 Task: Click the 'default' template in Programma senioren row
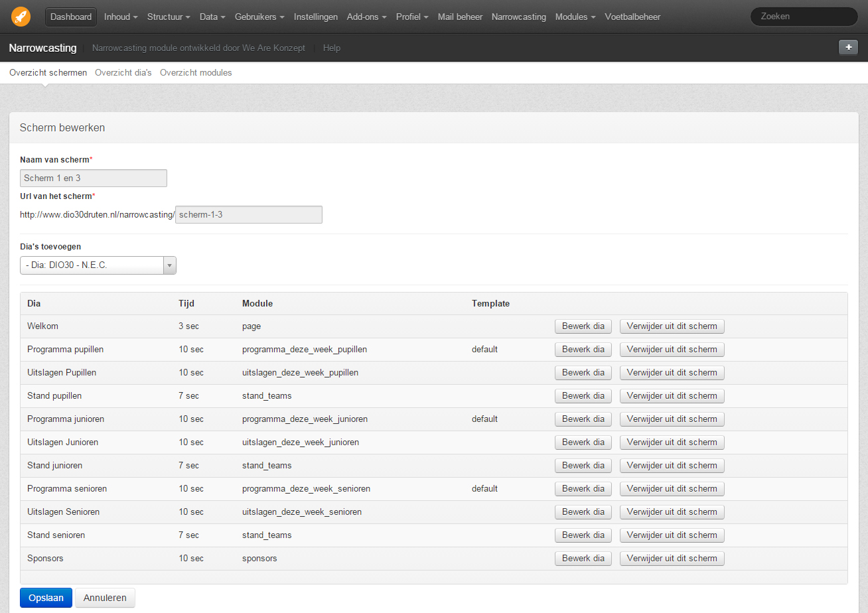click(484, 489)
